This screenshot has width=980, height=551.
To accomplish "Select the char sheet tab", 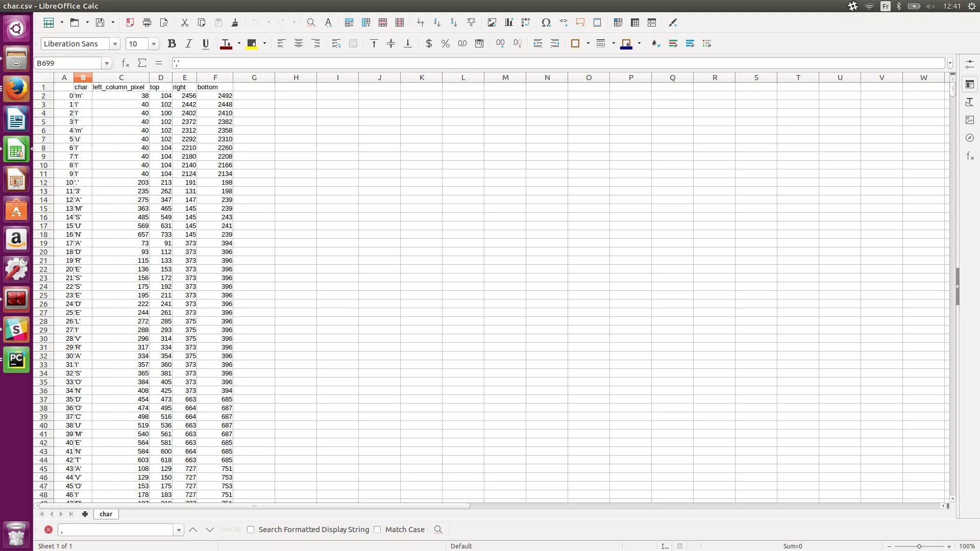I will (106, 514).
